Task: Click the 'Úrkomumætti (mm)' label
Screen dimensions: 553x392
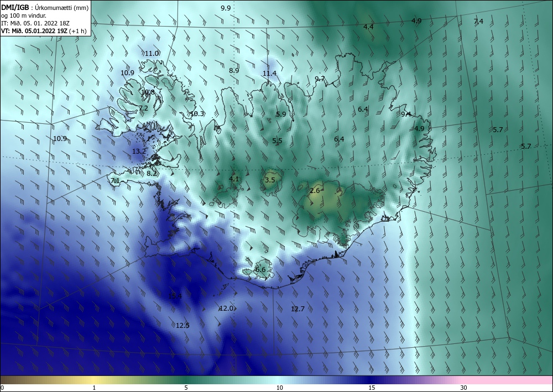Action: [x=62, y=8]
